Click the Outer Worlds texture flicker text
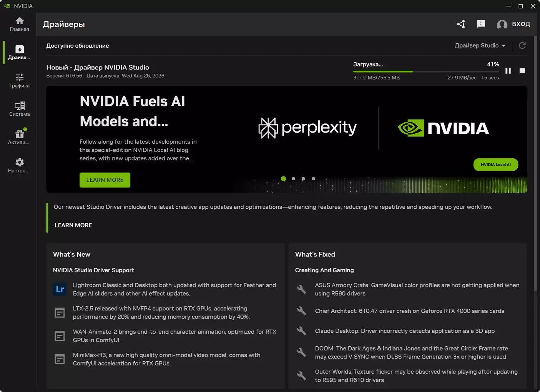The width and height of the screenshot is (540, 392). [416, 376]
